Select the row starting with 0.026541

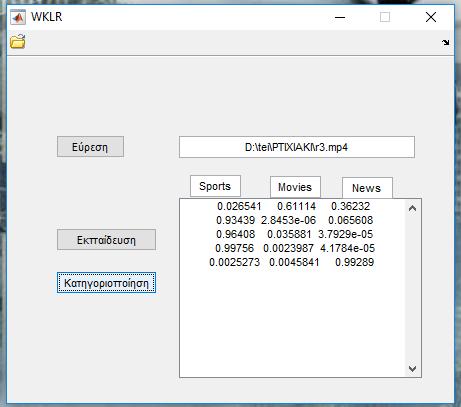[x=293, y=206]
